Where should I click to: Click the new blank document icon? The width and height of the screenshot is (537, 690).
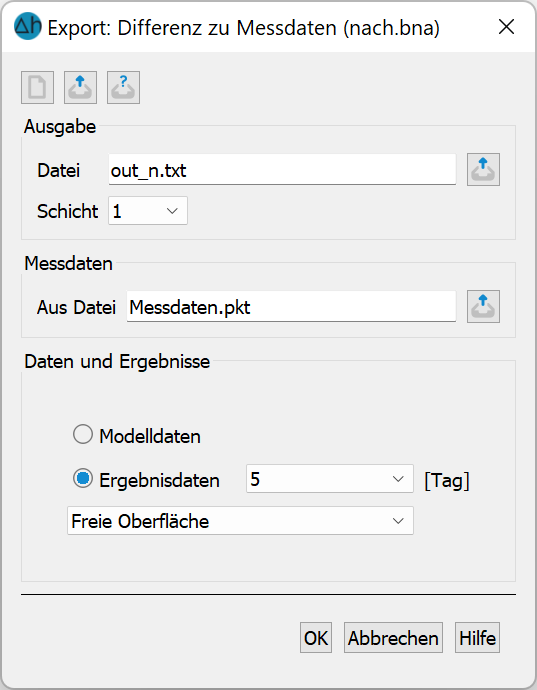(37, 88)
